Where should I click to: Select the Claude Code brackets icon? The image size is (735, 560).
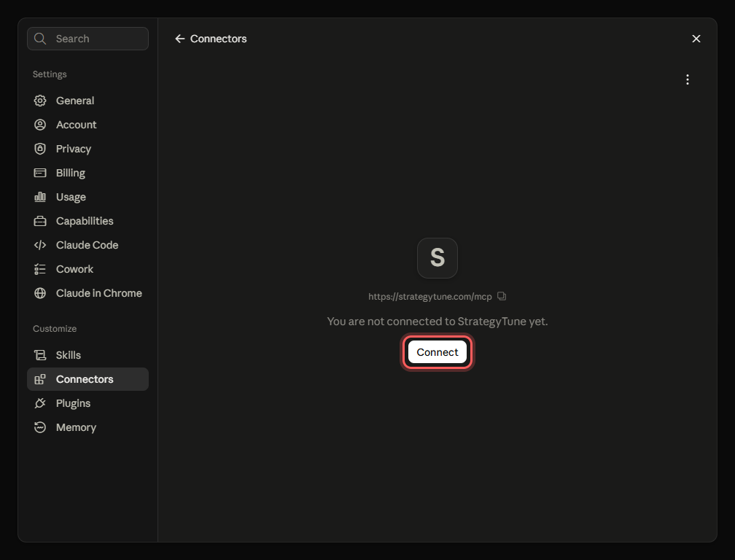(40, 245)
